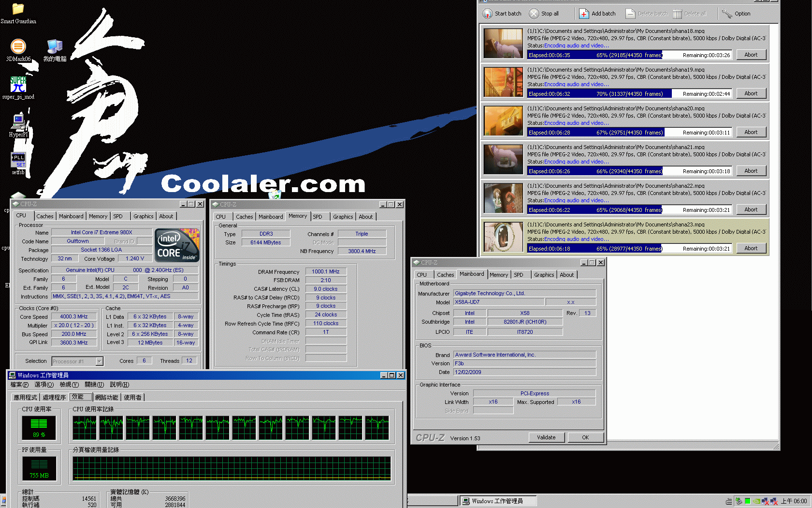The height and width of the screenshot is (508, 812).
Task: Abort the shana19.mpg encoding job
Action: tap(751, 93)
